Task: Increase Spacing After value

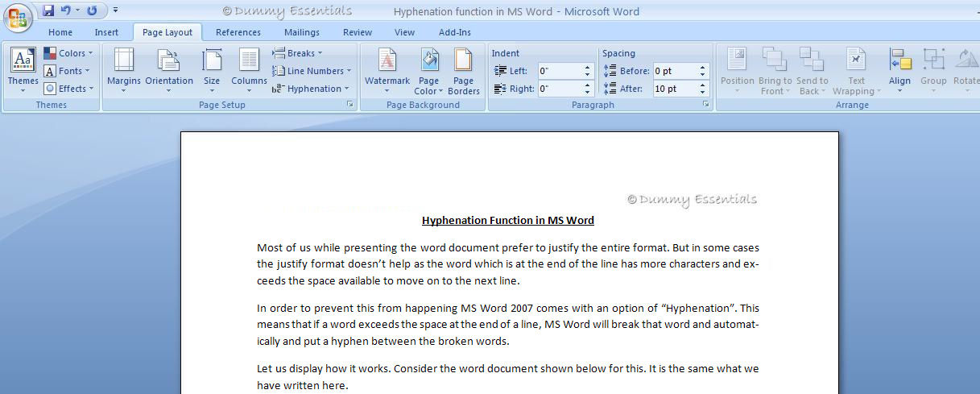Action: click(703, 85)
